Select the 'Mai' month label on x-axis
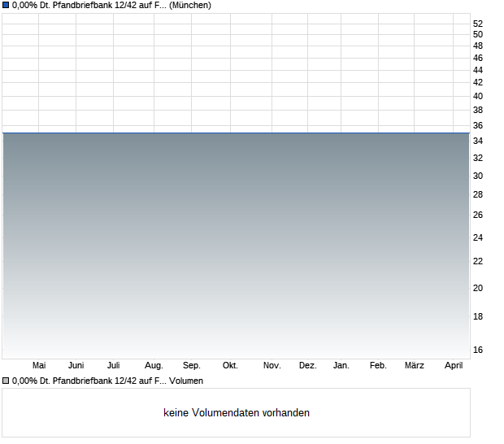Viewport: 504px width, 444px height. pos(39,366)
